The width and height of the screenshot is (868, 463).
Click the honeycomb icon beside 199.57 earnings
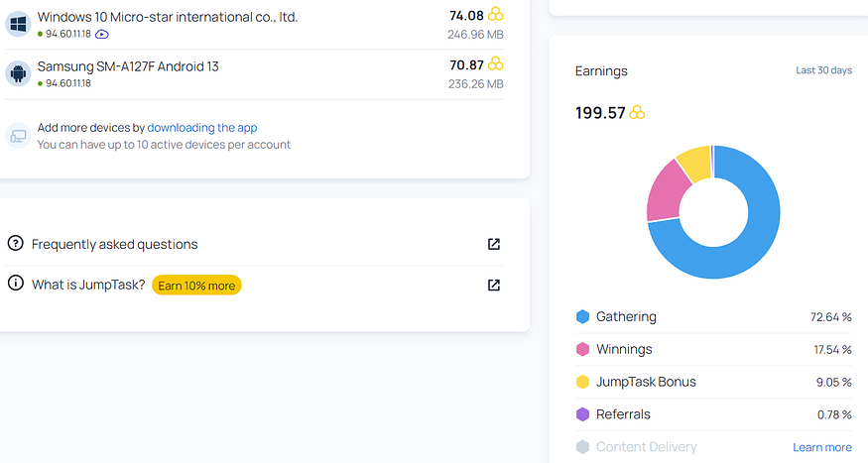[637, 113]
